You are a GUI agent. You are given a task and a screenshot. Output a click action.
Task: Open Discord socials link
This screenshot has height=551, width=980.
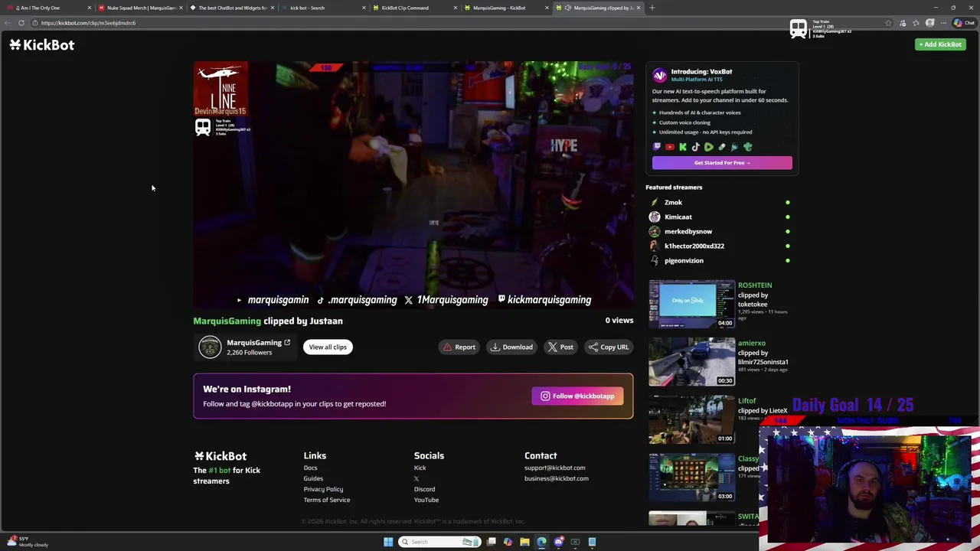pos(424,489)
